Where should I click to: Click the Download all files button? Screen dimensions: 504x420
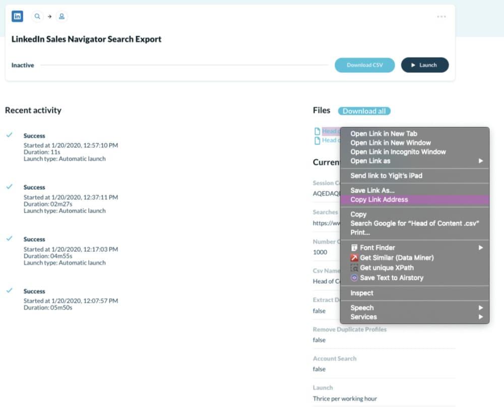coord(364,111)
